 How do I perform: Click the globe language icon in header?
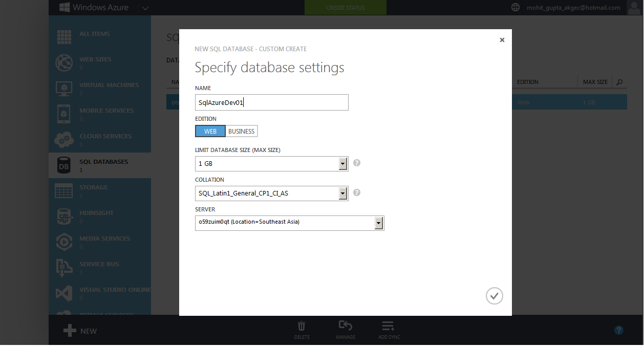(516, 7)
